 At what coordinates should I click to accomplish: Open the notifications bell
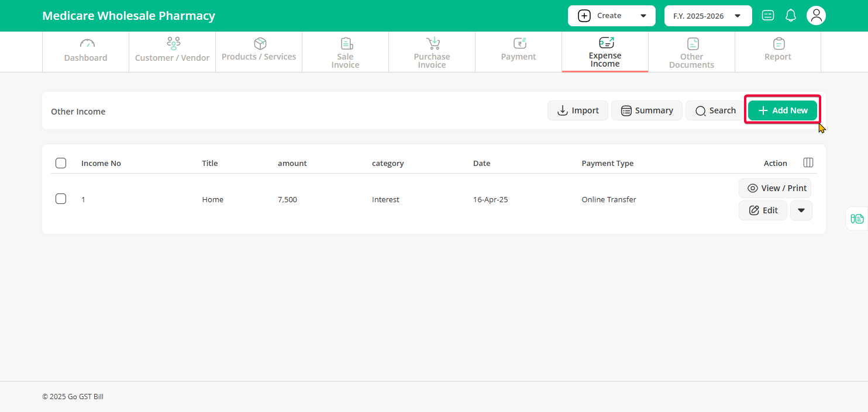pos(791,16)
